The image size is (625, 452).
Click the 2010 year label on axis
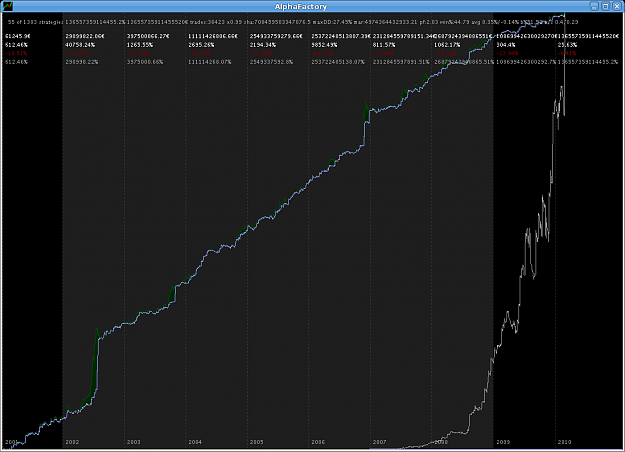click(x=564, y=442)
